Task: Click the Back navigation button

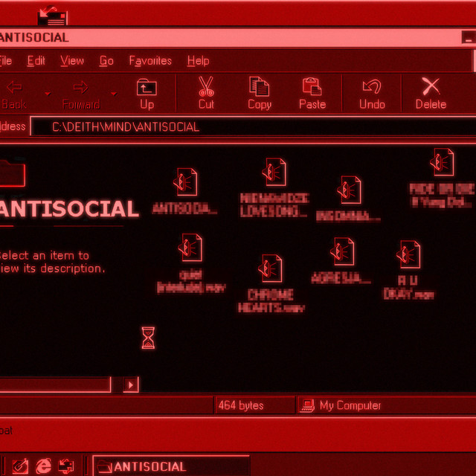Action: (x=15, y=93)
